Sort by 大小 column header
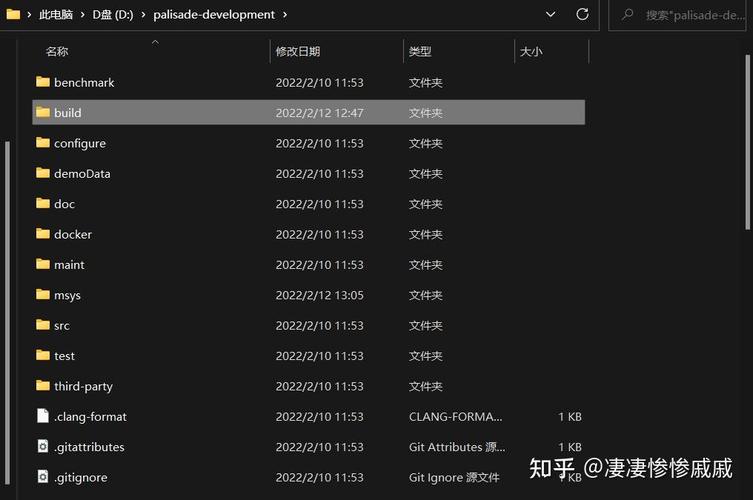This screenshot has height=500, width=753. pos(531,51)
